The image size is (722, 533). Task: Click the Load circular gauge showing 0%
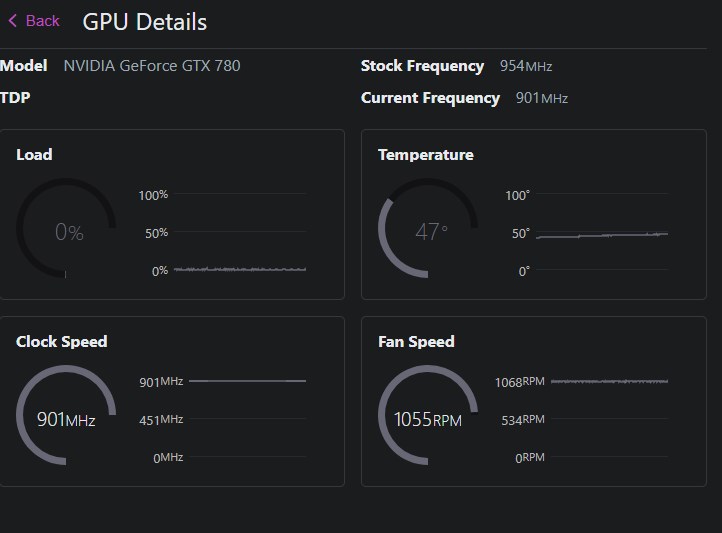click(x=66, y=228)
